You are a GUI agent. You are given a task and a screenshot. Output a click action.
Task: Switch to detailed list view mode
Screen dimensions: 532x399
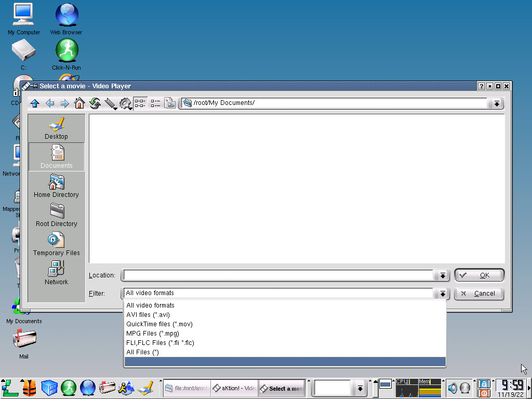[155, 103]
